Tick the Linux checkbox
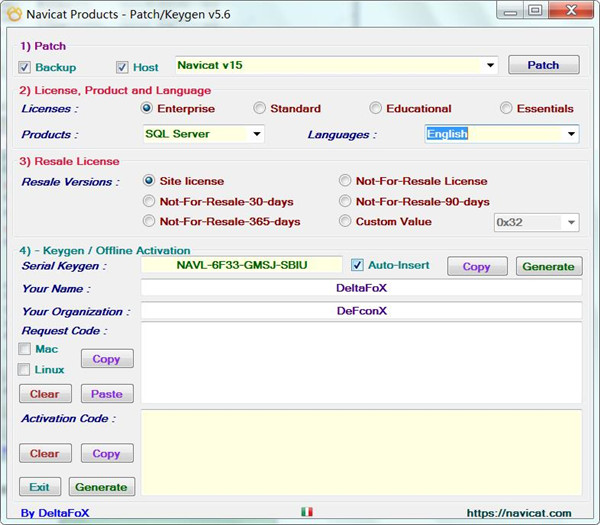Viewport: 600px width, 525px height. (x=25, y=370)
